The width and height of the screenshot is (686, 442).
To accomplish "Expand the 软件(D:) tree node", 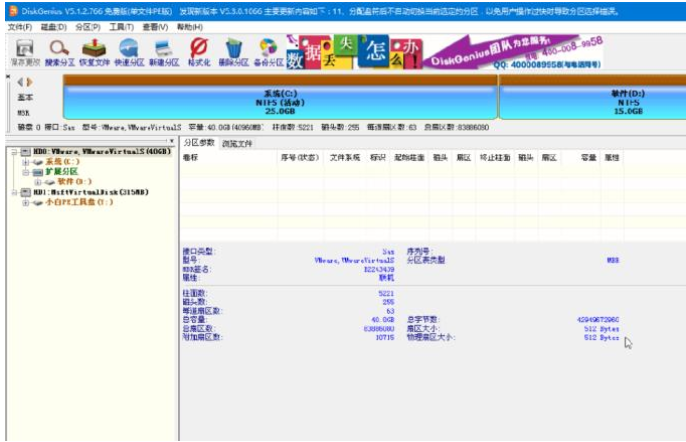I will [x=38, y=182].
